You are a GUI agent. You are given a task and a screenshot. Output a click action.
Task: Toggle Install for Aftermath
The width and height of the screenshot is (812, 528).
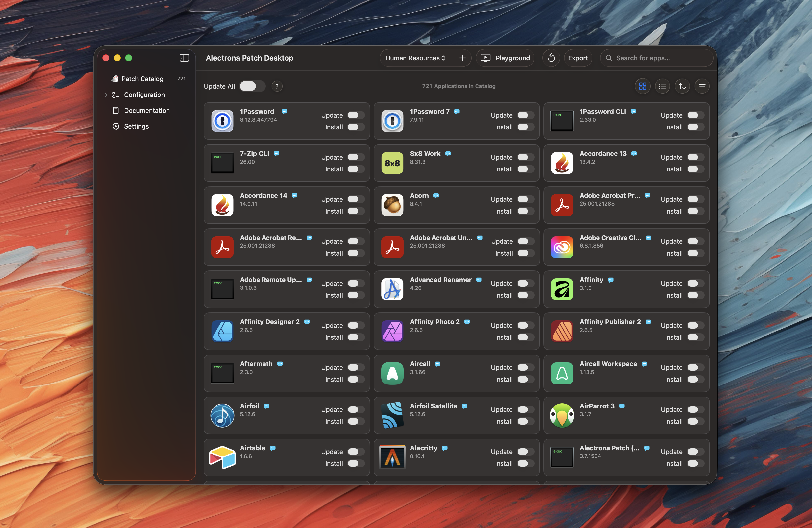[x=356, y=379]
